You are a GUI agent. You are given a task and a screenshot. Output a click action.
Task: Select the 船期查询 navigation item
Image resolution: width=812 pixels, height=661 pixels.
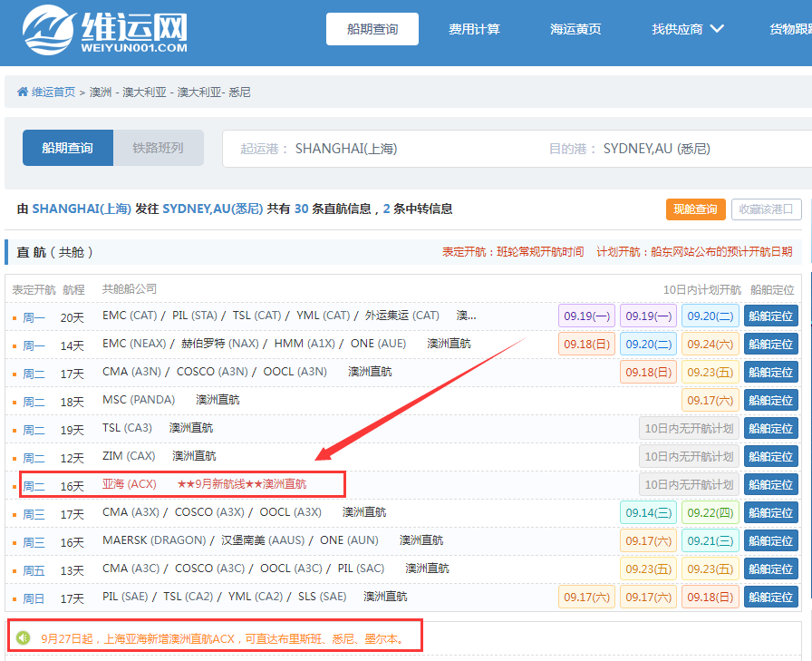click(372, 28)
